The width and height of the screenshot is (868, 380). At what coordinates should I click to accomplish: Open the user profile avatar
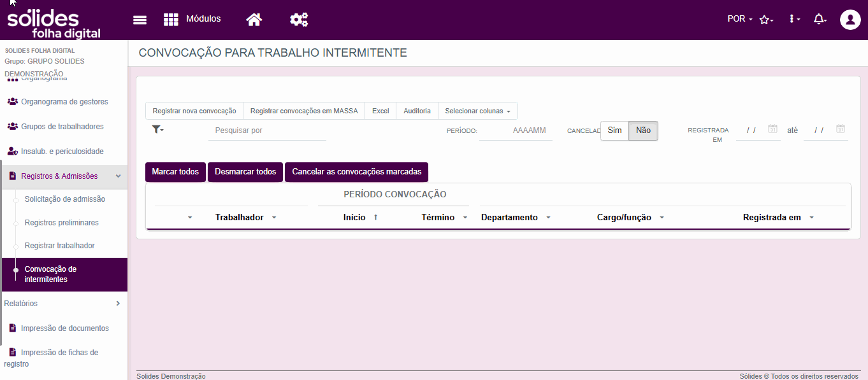(850, 19)
